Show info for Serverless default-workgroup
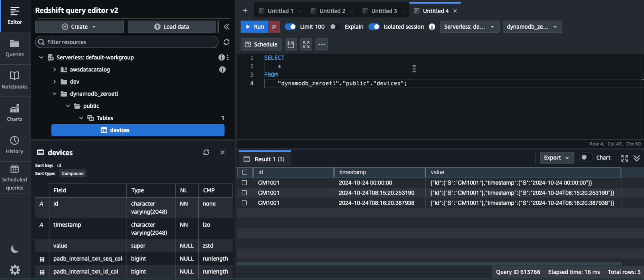This screenshot has height=280, width=644. tap(221, 57)
